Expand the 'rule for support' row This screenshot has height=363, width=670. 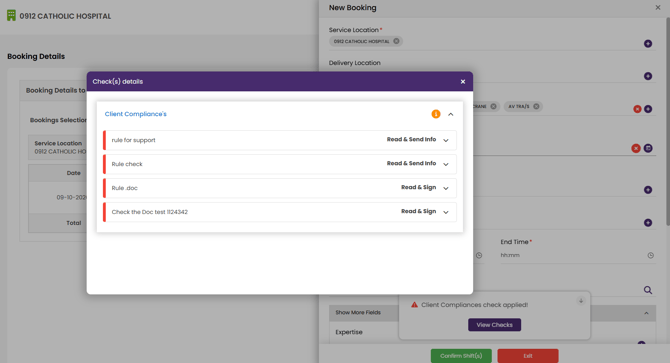[446, 140]
